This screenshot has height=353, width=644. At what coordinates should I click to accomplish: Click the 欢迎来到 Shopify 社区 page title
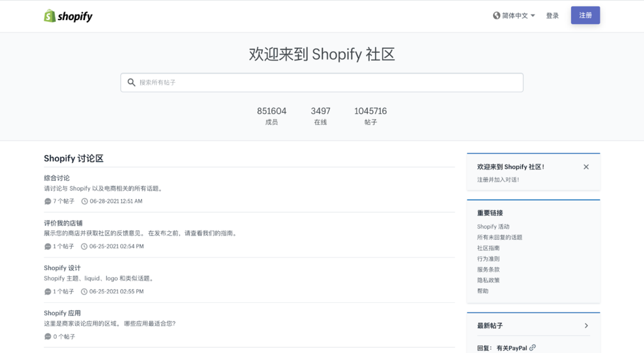pyautogui.click(x=321, y=54)
